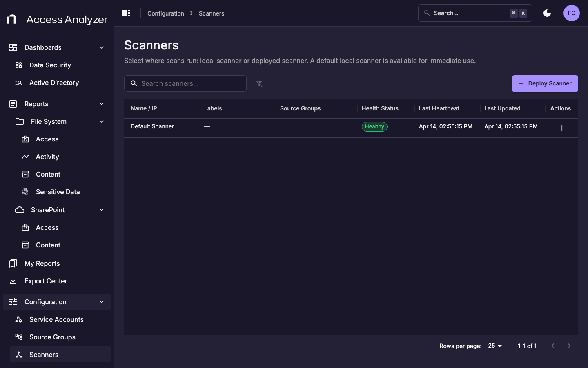This screenshot has width=588, height=368.
Task: Open Service Accounts configuration
Action: click(x=56, y=319)
